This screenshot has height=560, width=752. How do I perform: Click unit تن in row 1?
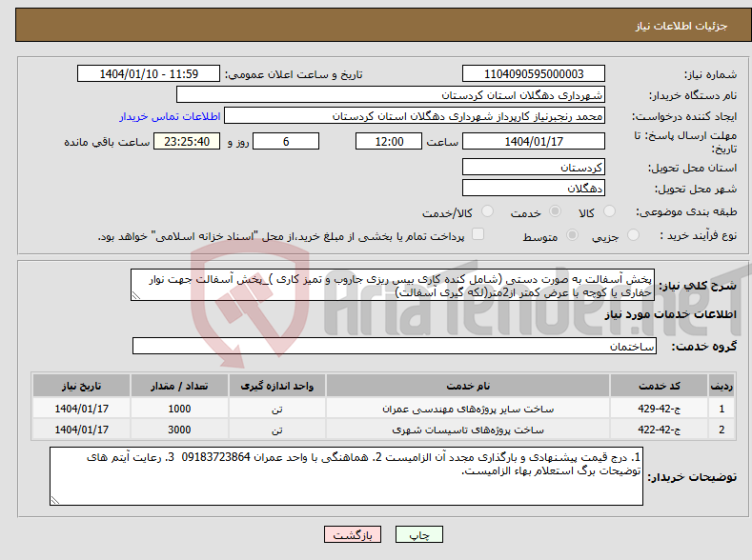point(277,409)
